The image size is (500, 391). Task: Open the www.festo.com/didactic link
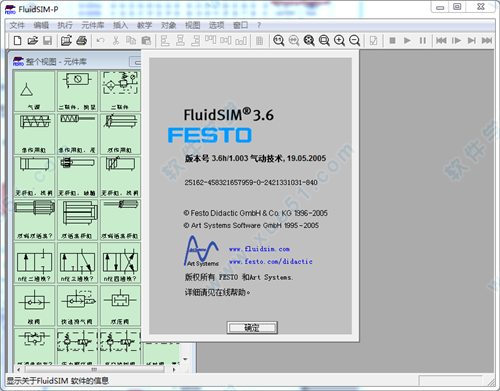[271, 262]
